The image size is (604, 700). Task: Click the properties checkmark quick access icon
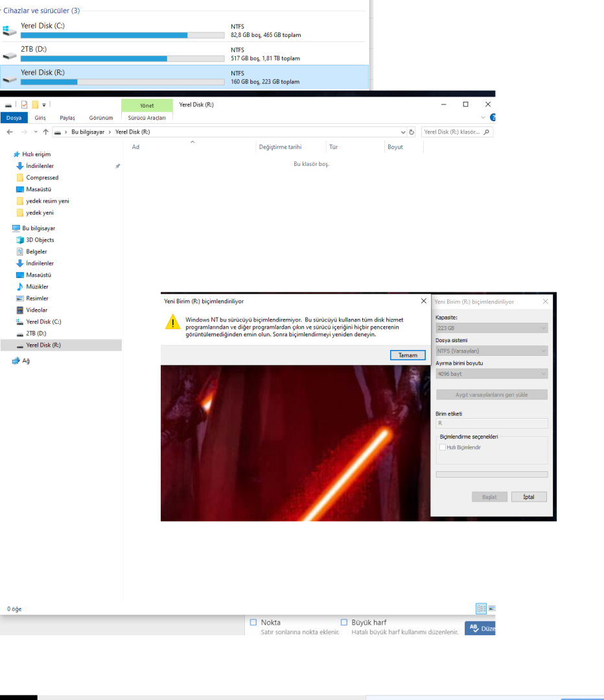pos(24,105)
